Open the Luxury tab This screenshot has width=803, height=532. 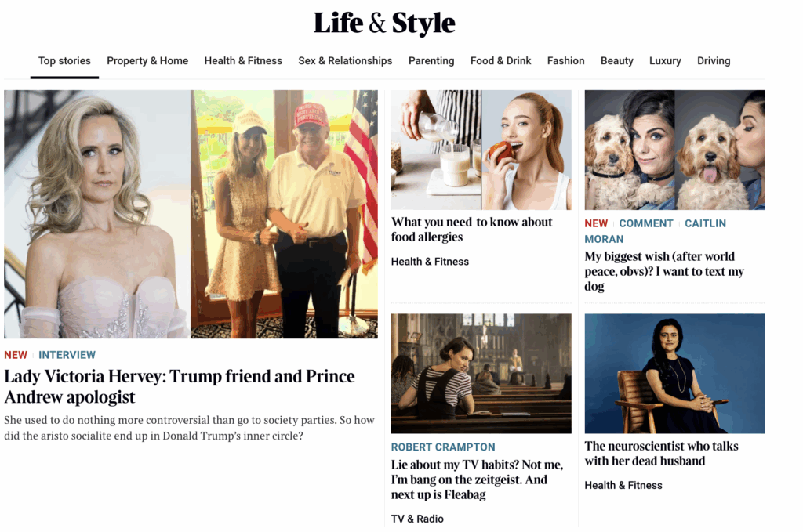(665, 61)
